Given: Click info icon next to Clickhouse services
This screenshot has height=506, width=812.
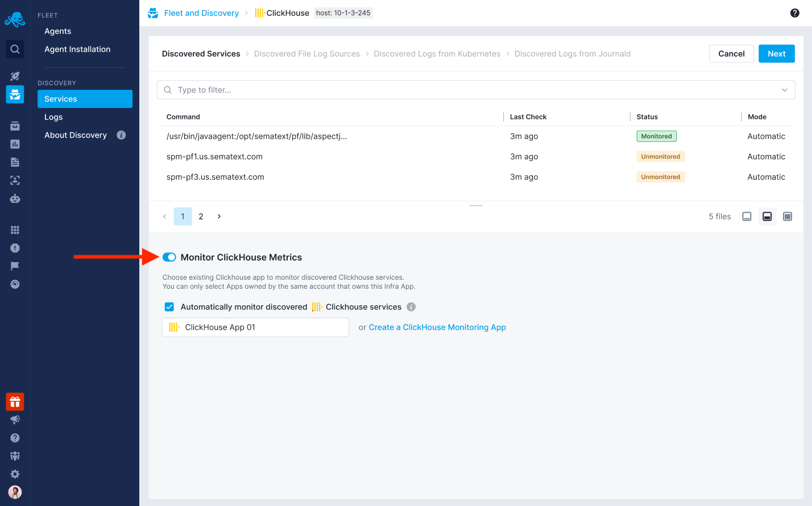Looking at the screenshot, I should click(411, 307).
